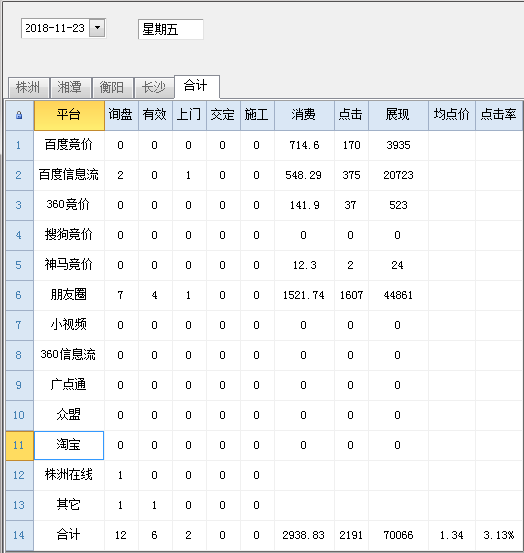Image resolution: width=524 pixels, height=553 pixels.
Task: Select the 长沙 tab
Action: tap(154, 87)
